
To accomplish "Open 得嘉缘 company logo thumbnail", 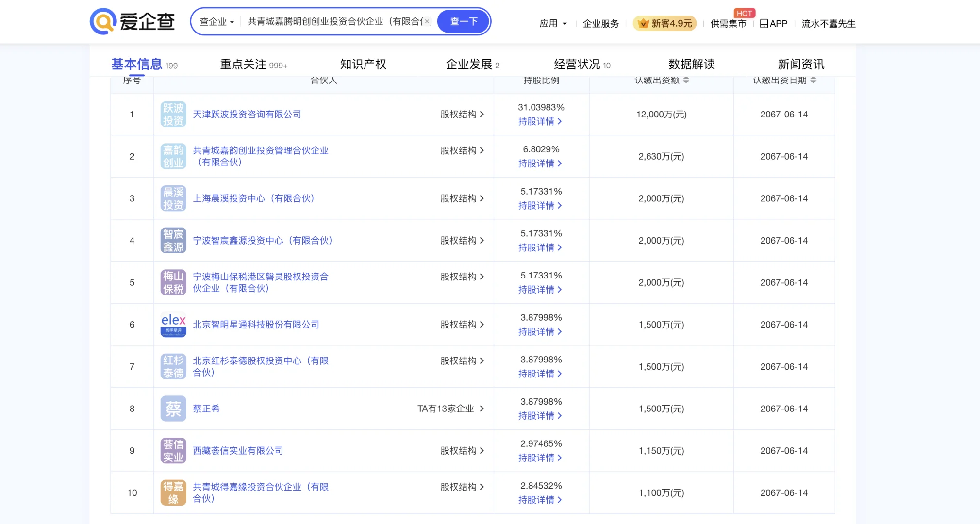I will (173, 493).
